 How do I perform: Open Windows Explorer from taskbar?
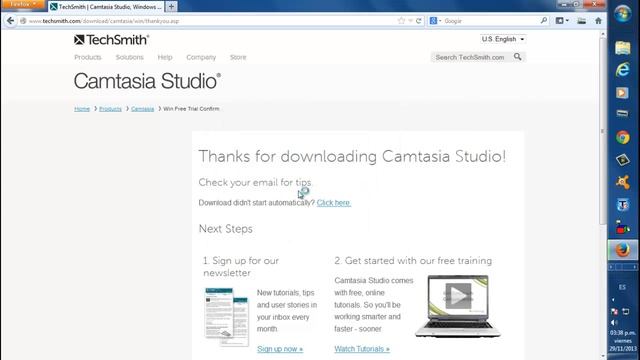pyautogui.click(x=623, y=48)
